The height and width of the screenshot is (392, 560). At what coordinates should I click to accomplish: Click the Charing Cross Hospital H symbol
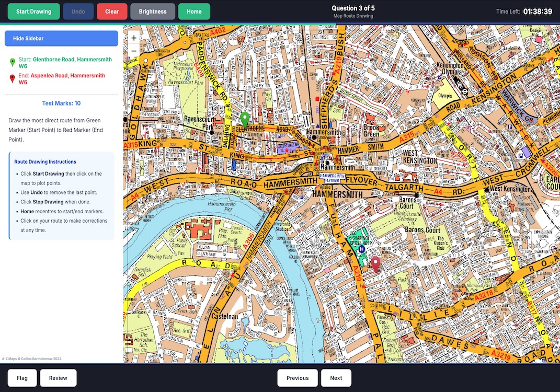(361, 249)
